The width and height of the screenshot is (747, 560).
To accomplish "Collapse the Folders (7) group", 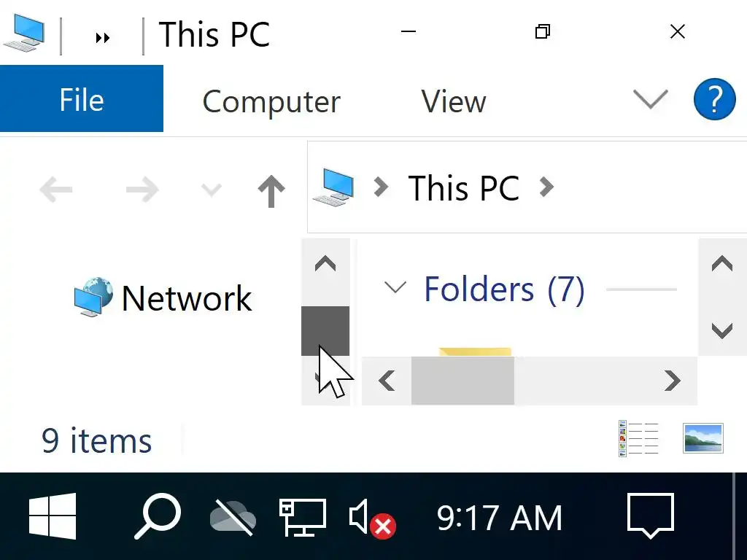I will pyautogui.click(x=395, y=288).
